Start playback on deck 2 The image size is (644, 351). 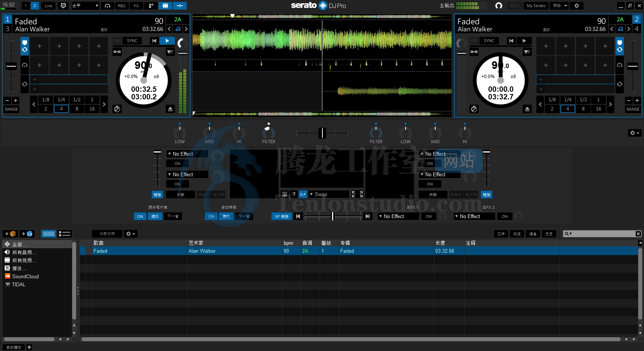coord(524,41)
